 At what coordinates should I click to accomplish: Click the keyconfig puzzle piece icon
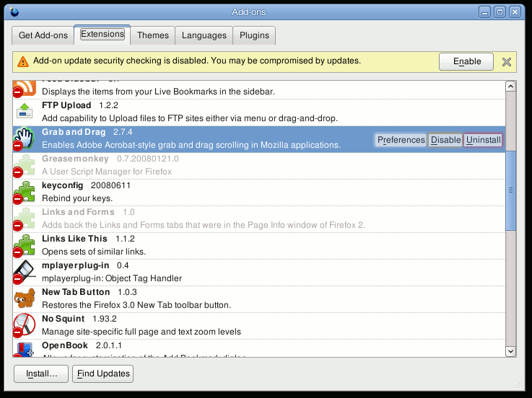[25, 193]
